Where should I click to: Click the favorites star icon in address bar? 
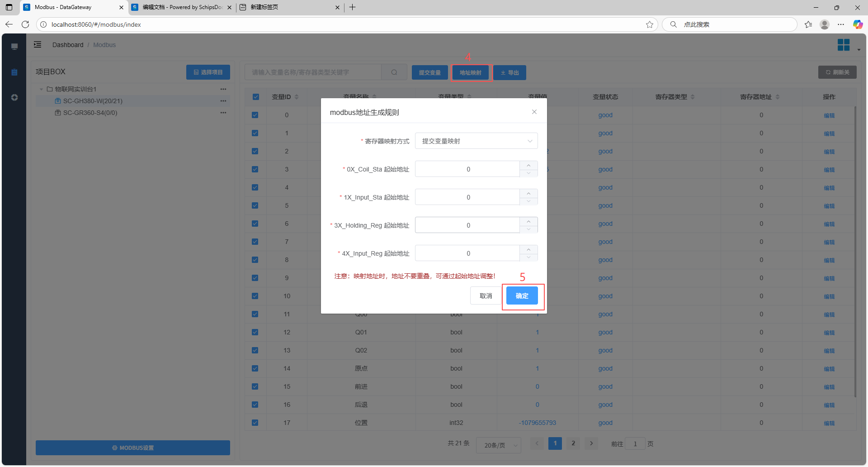click(650, 24)
